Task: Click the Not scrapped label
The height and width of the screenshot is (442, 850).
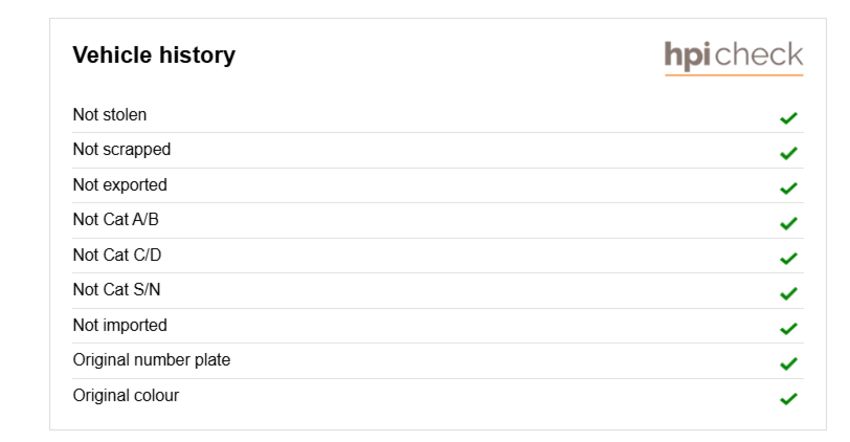Action: (x=122, y=150)
